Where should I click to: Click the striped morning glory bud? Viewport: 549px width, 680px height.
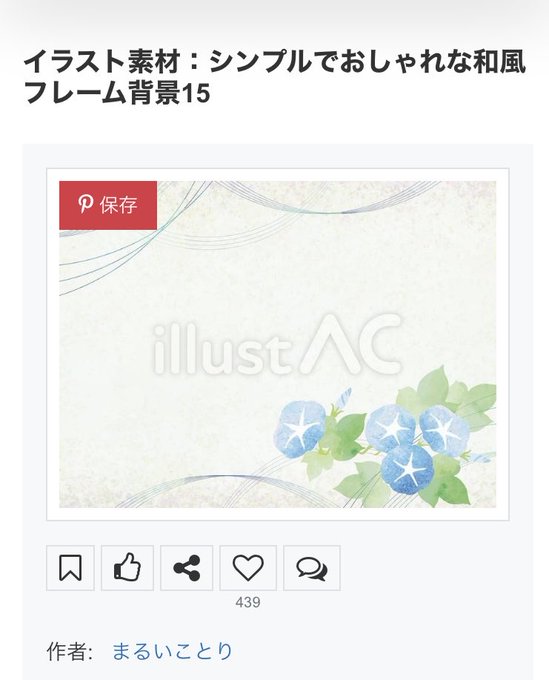pyautogui.click(x=344, y=398)
